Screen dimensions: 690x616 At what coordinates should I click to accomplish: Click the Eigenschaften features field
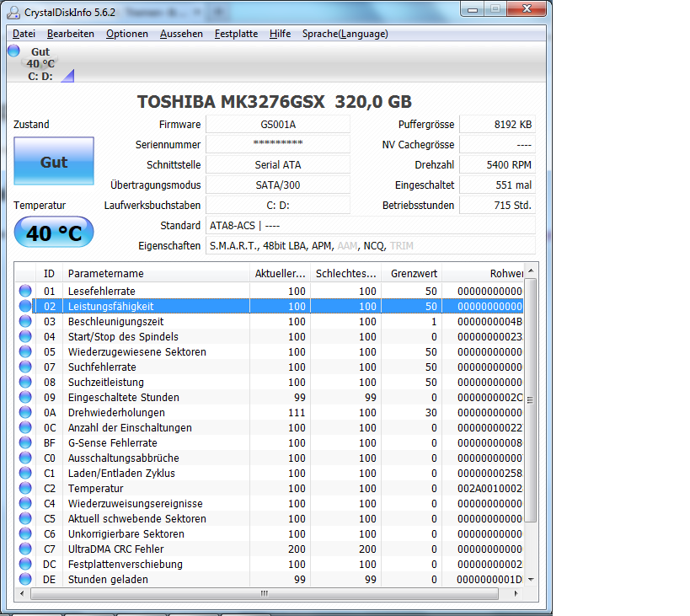(371, 245)
